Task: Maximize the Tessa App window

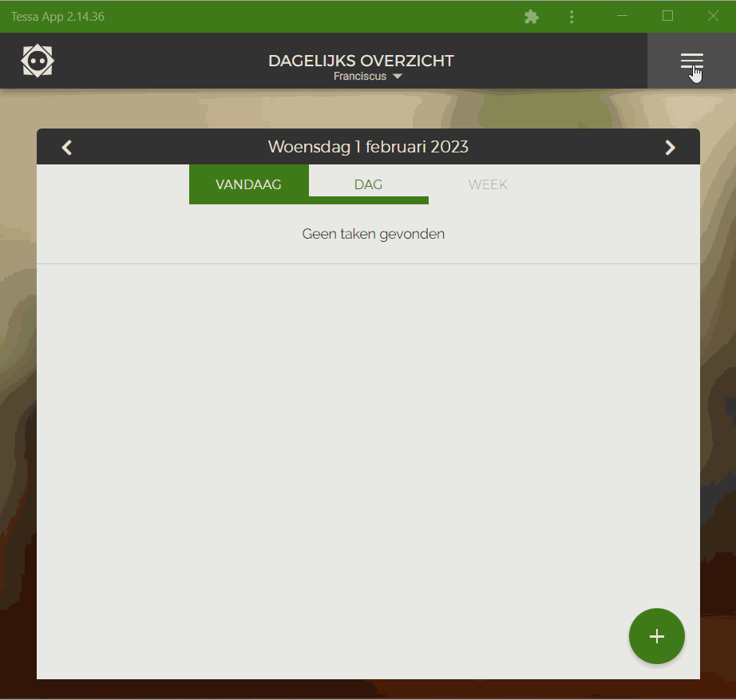Action: click(x=667, y=16)
